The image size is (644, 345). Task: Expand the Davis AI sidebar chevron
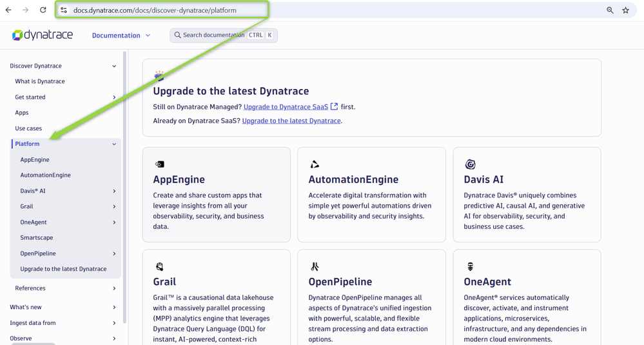pos(114,191)
